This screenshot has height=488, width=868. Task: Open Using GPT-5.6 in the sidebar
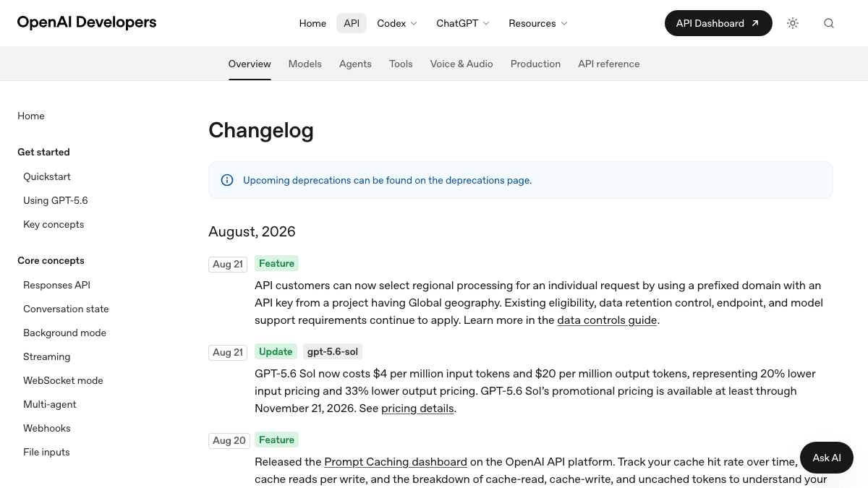pos(56,200)
